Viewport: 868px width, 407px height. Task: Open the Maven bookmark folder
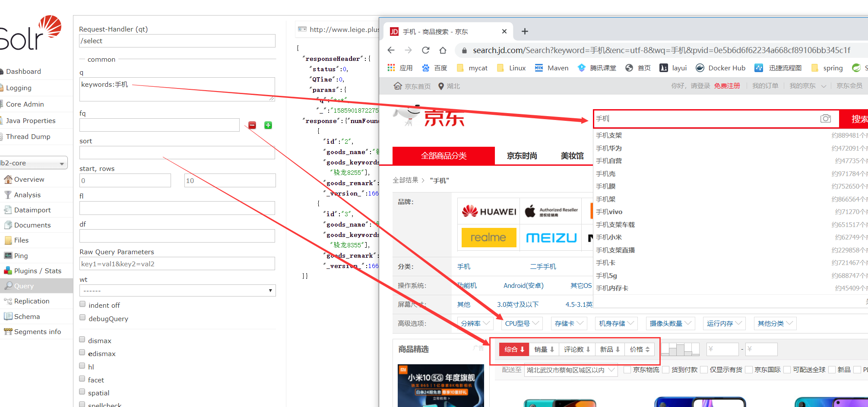551,68
